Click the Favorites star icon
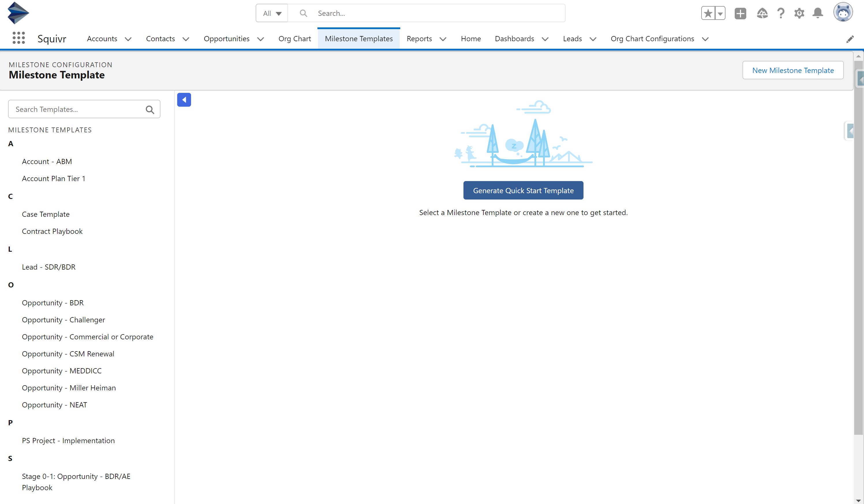 click(x=708, y=13)
